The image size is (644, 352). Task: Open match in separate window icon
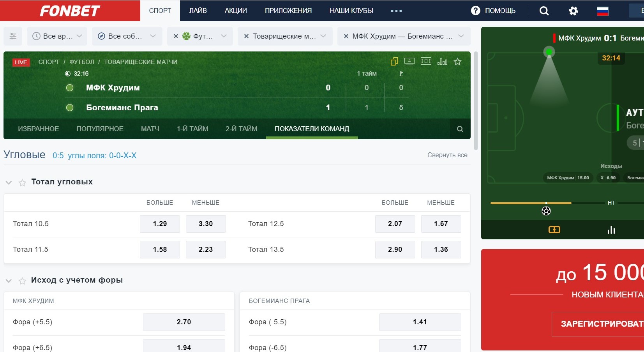tap(394, 62)
